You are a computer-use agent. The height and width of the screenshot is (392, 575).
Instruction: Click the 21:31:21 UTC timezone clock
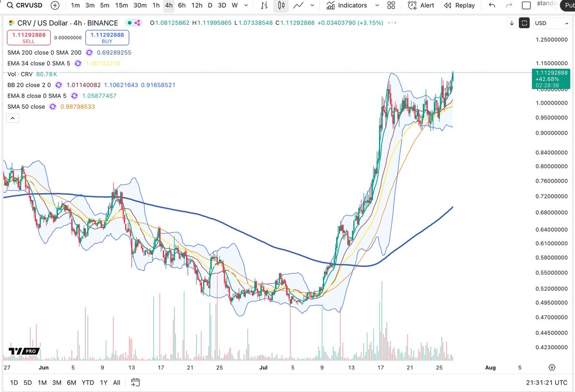click(x=546, y=382)
